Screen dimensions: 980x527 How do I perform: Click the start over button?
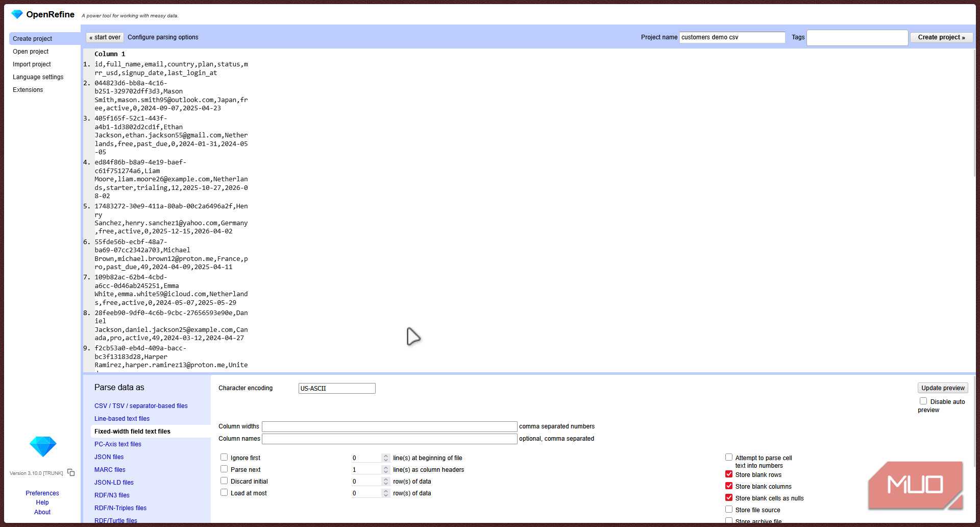click(105, 37)
